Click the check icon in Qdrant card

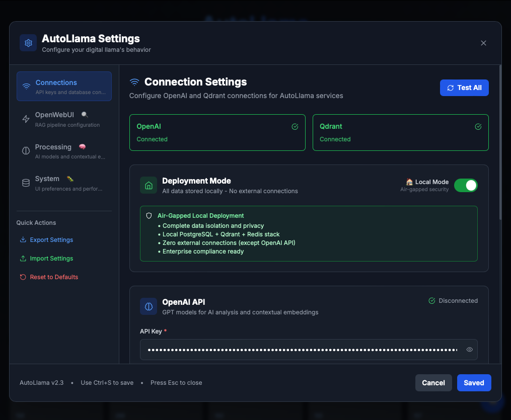pos(478,127)
